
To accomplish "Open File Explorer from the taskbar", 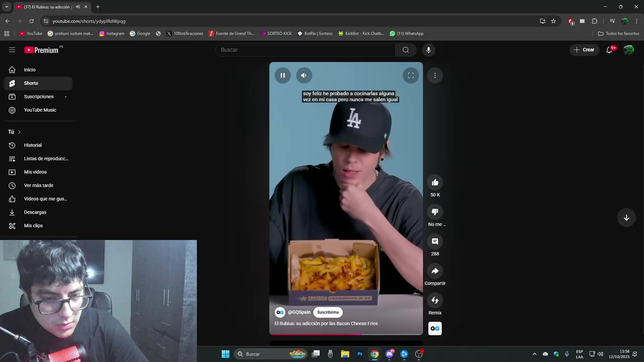I will pyautogui.click(x=345, y=354).
